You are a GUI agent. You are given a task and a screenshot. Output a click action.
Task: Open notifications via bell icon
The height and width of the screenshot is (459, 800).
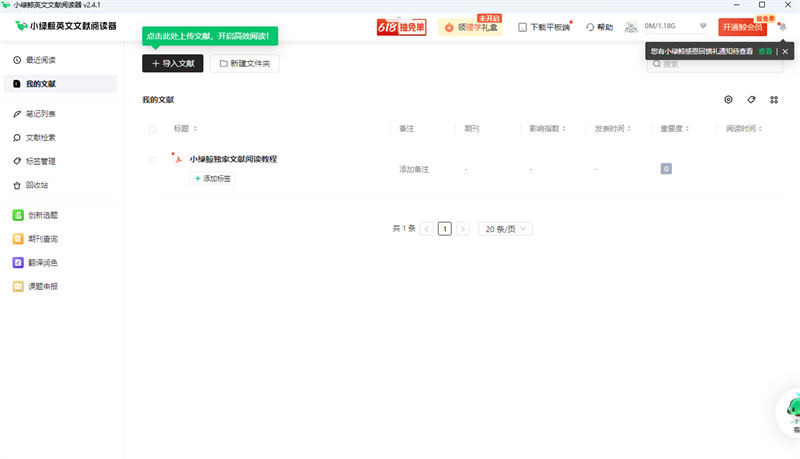[x=783, y=27]
